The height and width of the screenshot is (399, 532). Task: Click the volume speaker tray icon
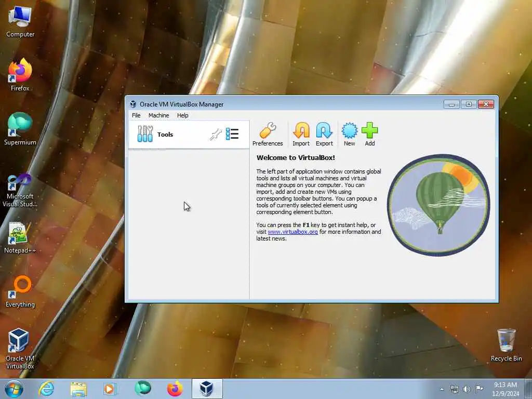point(467,389)
